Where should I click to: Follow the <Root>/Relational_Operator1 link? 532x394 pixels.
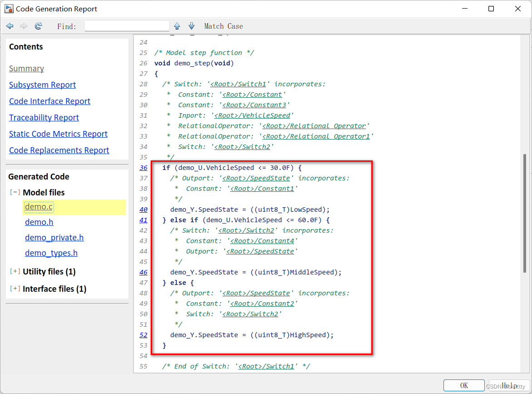(316, 136)
